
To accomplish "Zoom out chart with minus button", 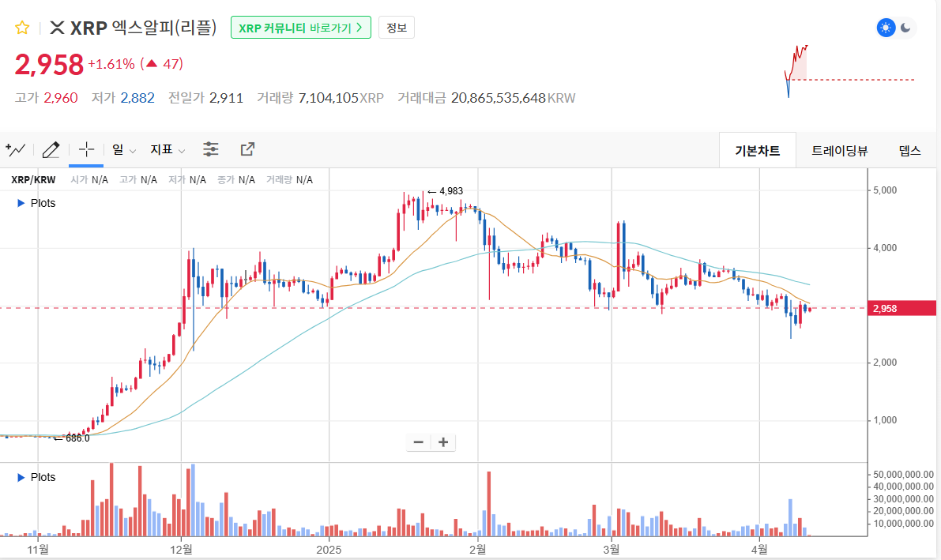I will pos(418,442).
